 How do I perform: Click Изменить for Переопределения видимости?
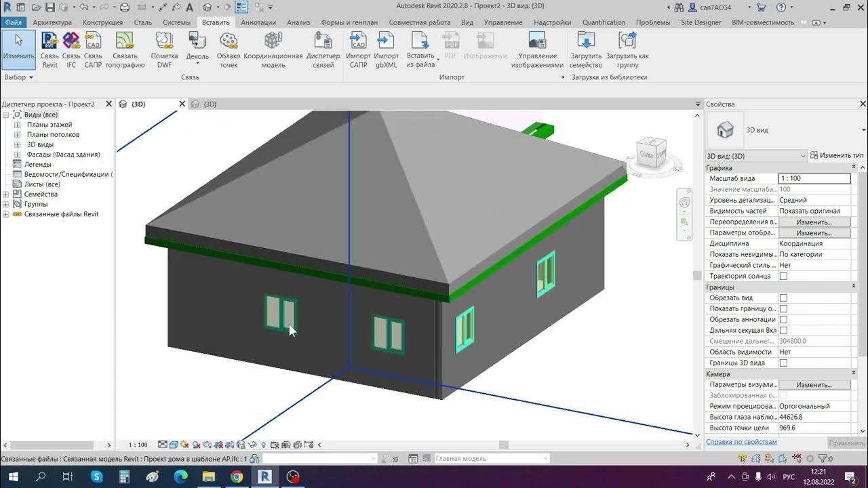(814, 222)
